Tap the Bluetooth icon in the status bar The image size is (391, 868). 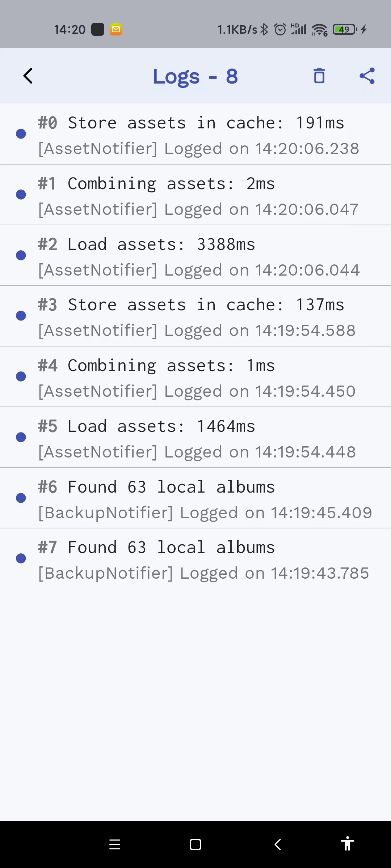[x=265, y=29]
